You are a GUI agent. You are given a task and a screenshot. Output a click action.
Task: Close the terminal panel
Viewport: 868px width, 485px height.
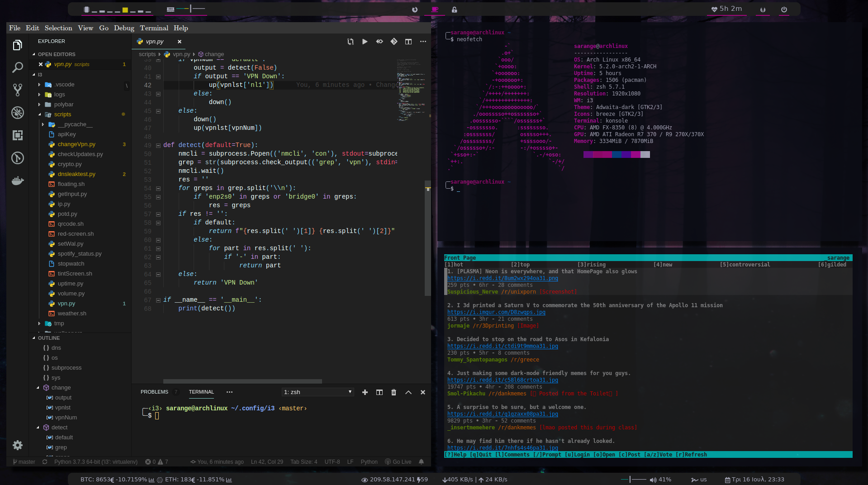(x=423, y=392)
